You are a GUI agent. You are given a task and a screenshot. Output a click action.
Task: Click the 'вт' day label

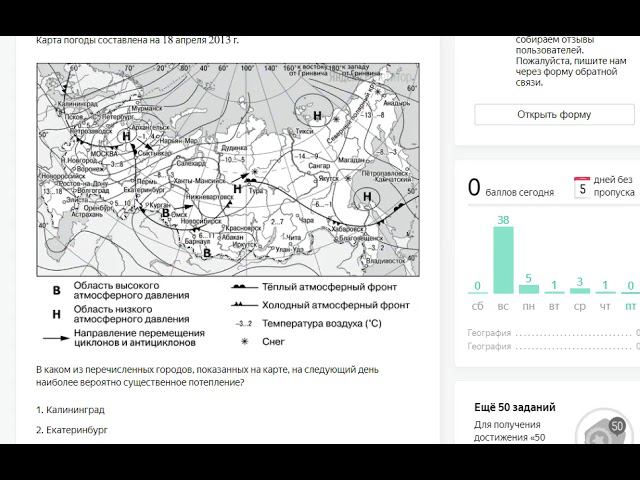pos(554,307)
